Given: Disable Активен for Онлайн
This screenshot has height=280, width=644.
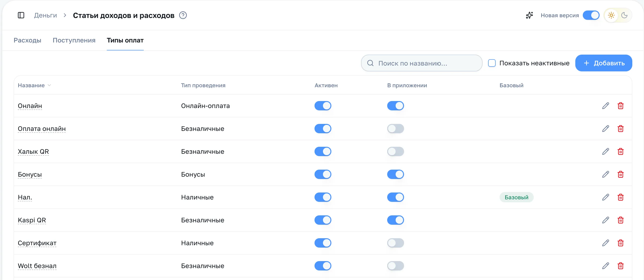Looking at the screenshot, I should tap(323, 106).
